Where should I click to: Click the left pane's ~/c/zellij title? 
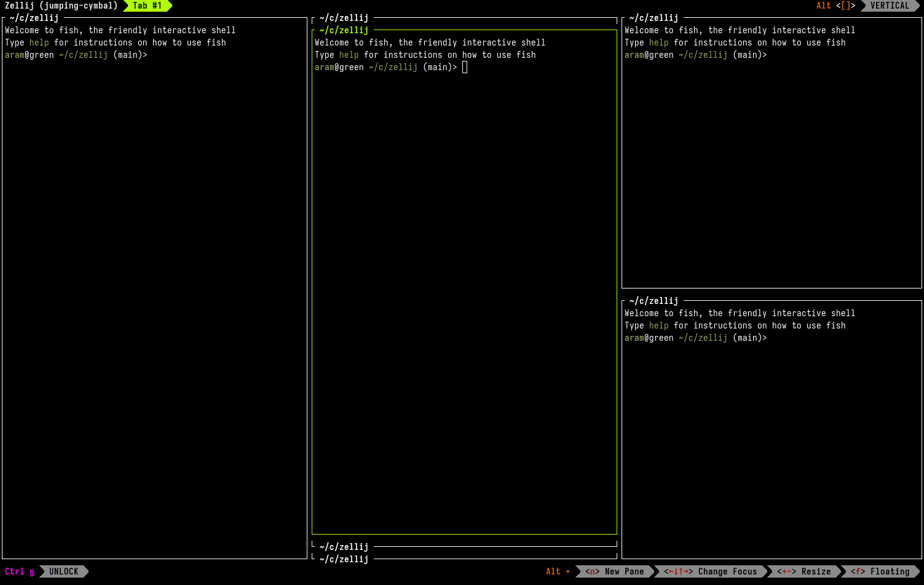[x=34, y=18]
